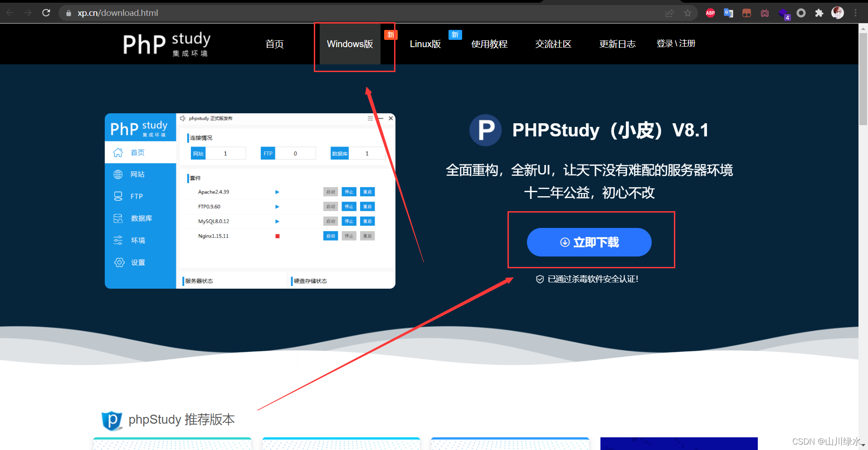Open the Linux版 nav item
The height and width of the screenshot is (450, 868).
coord(425,44)
